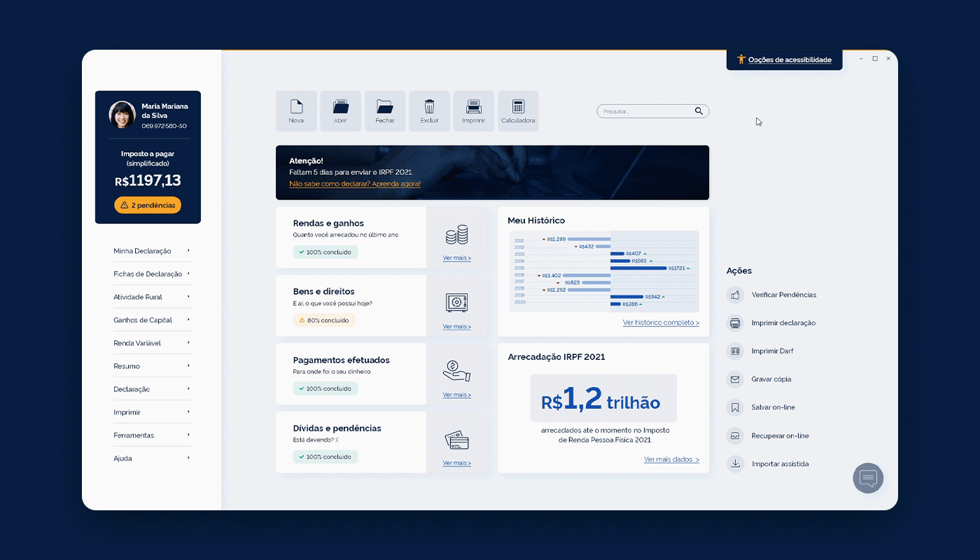
Task: Create a new declaration with the Nova icon
Action: click(x=296, y=111)
